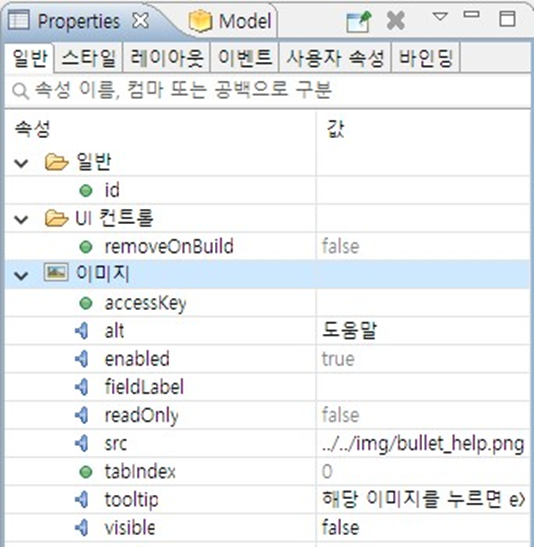Click the Model tab cube icon
The height and width of the screenshot is (547, 534).
click(201, 21)
